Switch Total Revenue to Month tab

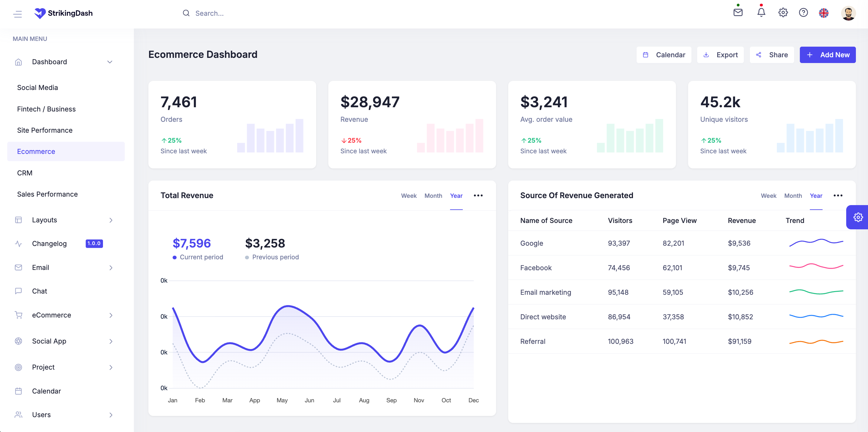[433, 195]
